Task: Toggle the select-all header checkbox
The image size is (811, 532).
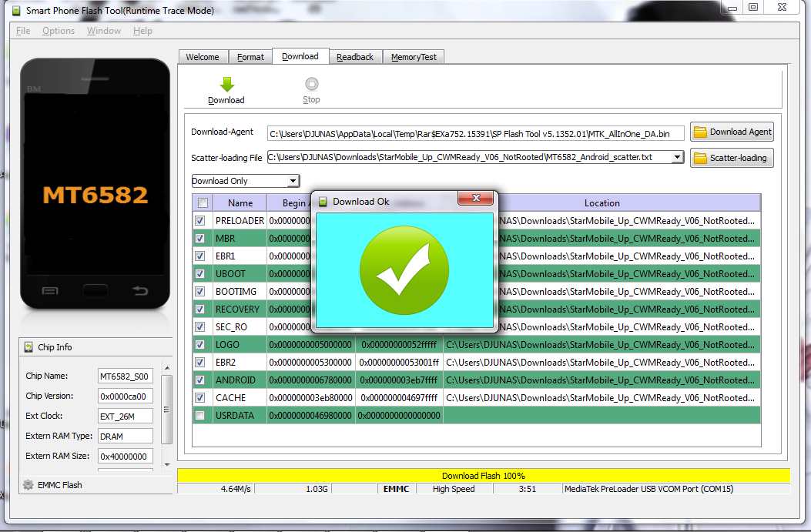Action: [203, 203]
